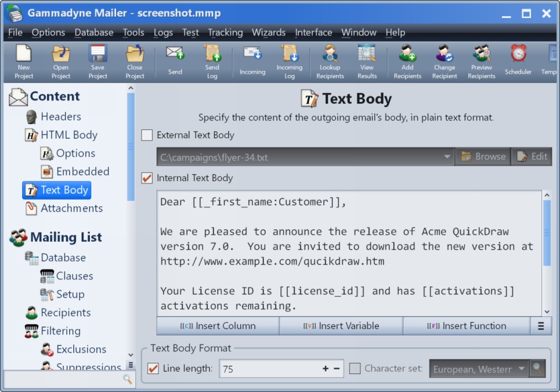The image size is (560, 392).
Task: Click the Insert Column button
Action: pos(218,326)
